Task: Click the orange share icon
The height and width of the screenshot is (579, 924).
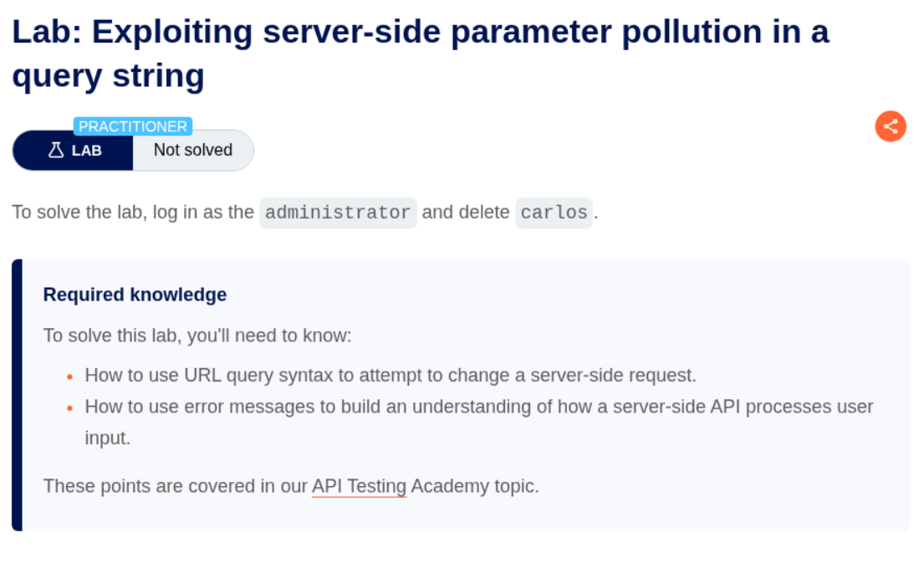Action: pyautogui.click(x=891, y=126)
